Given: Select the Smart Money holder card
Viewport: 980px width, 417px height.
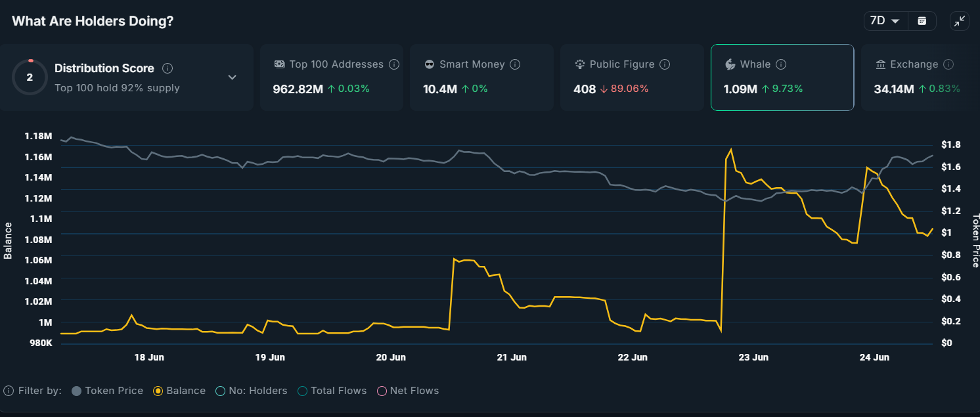Looking at the screenshot, I should click(x=481, y=77).
